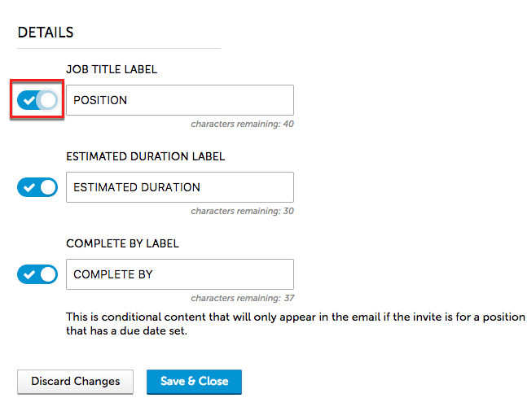
Task: Click the COMPLETE BY LABEL caption
Action: (122, 243)
